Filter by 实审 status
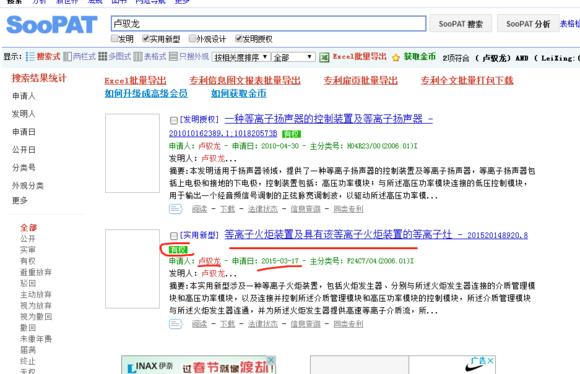The height and width of the screenshot is (374, 580). tap(28, 250)
